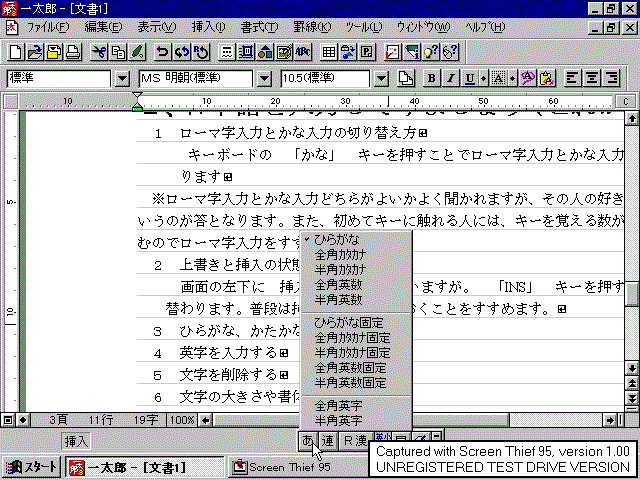Create a new document with toolbar icon
This screenshot has width=640, height=480.
pyautogui.click(x=16, y=52)
